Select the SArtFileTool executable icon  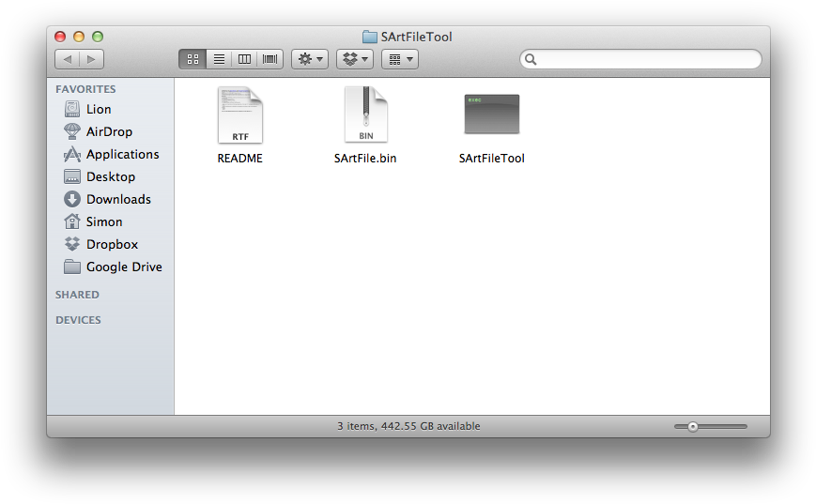click(492, 114)
